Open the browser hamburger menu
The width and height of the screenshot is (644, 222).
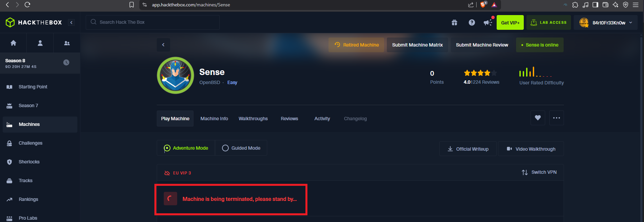click(636, 5)
